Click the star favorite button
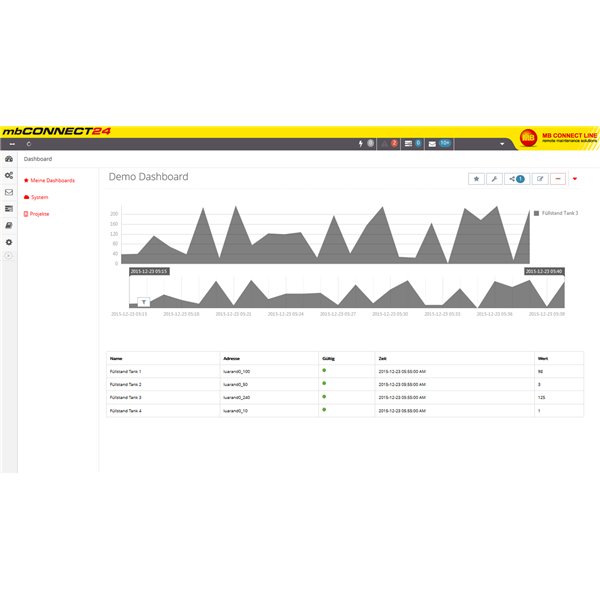Viewport: 600px width, 600px height. pos(476,179)
